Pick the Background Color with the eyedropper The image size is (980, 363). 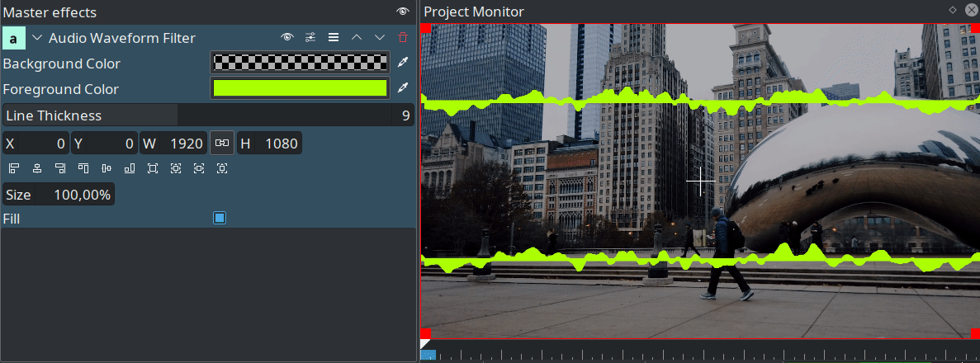[x=403, y=63]
